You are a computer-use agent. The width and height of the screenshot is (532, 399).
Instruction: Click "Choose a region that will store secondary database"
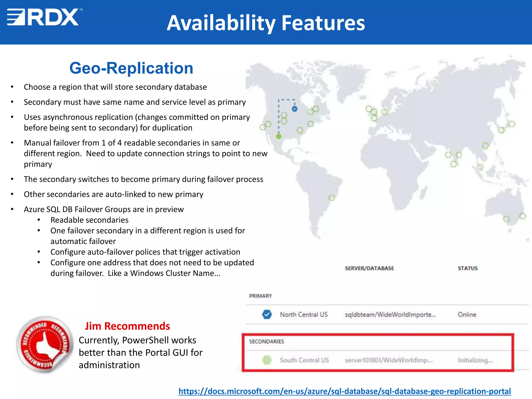coord(115,87)
